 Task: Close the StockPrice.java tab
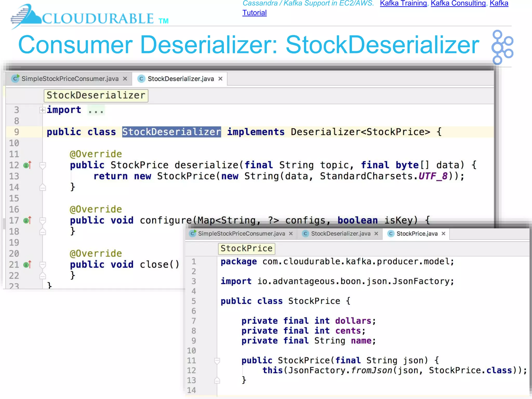point(443,234)
